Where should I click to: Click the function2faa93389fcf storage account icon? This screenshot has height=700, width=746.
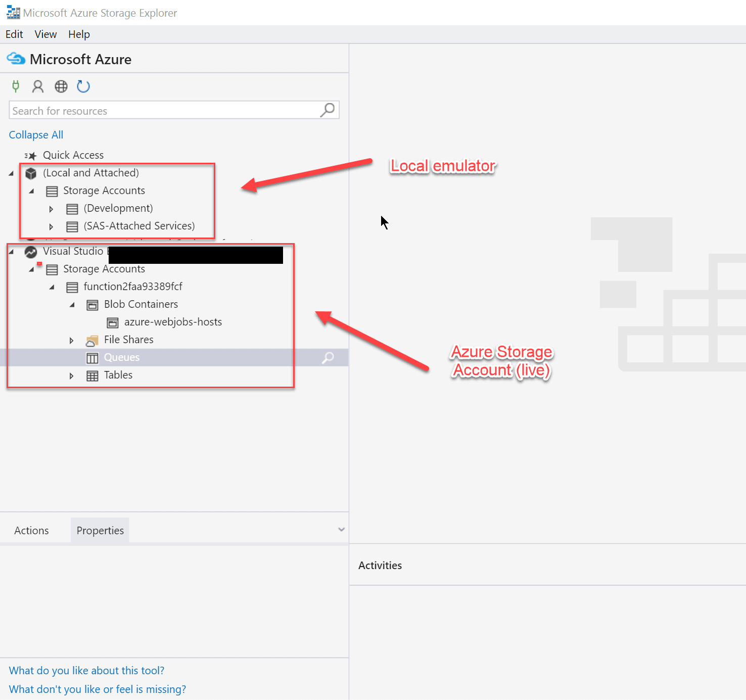(x=72, y=287)
